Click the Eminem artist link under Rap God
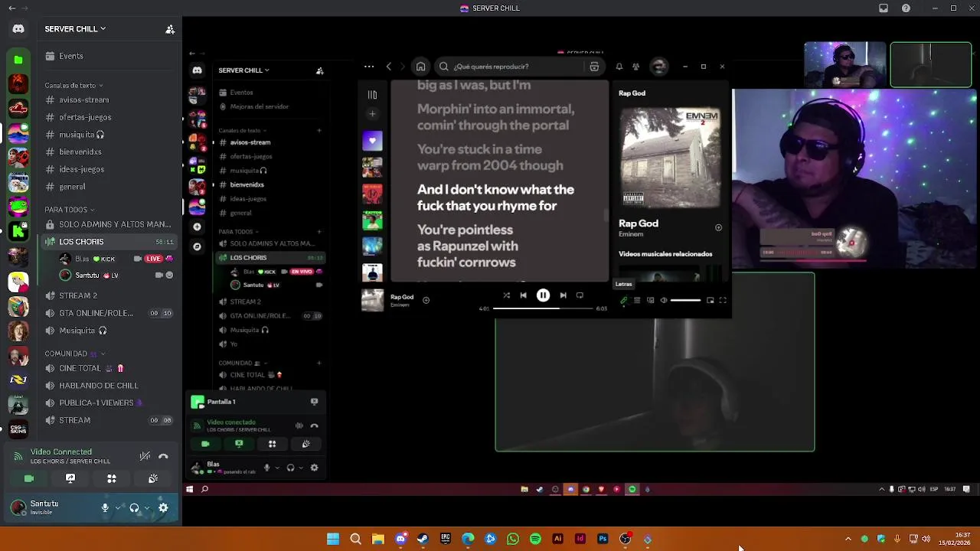The height and width of the screenshot is (551, 980). click(x=631, y=234)
